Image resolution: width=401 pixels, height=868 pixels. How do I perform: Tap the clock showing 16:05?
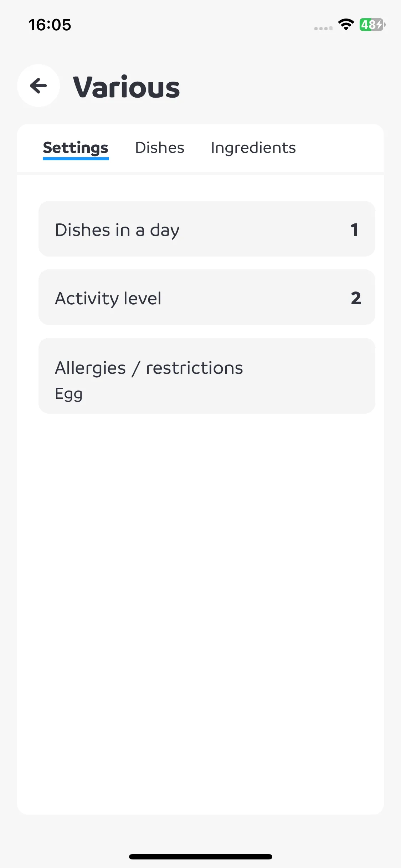(50, 25)
